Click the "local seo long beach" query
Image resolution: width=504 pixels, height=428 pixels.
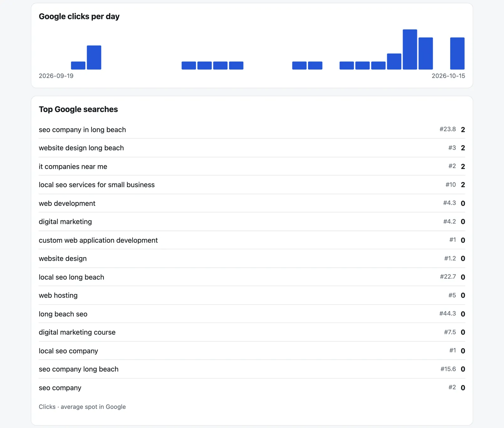tap(72, 277)
